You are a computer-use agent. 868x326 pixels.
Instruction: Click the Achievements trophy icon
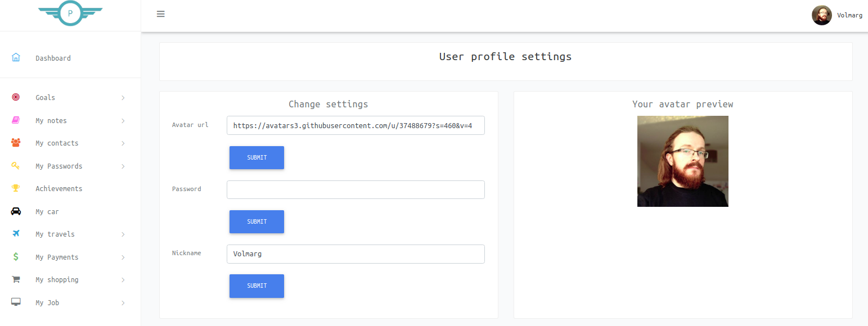[16, 188]
